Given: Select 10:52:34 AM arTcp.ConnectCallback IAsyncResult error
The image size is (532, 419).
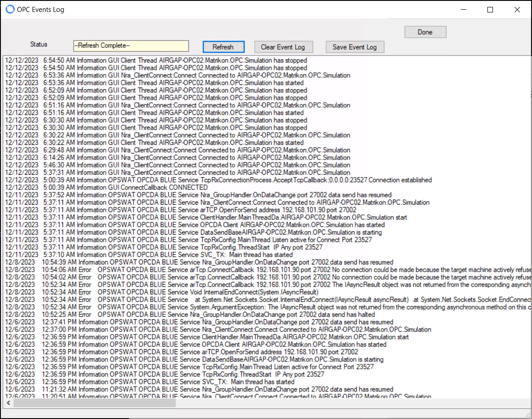Looking at the screenshot, I should coord(268,285).
